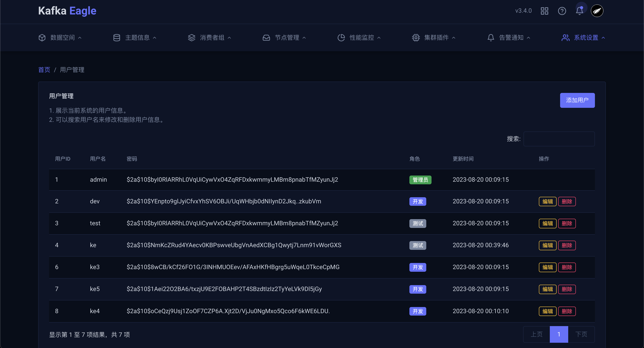The width and height of the screenshot is (644, 348).
Task: Open the 系统设置 menu item
Action: pos(586,38)
